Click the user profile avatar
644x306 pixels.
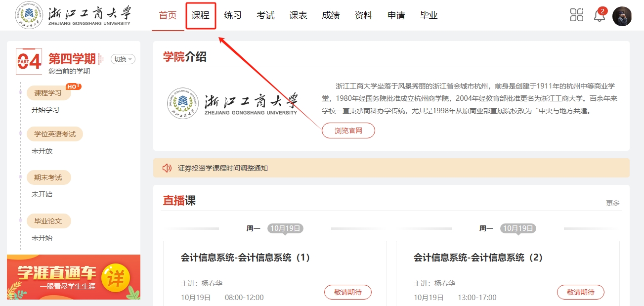click(622, 16)
